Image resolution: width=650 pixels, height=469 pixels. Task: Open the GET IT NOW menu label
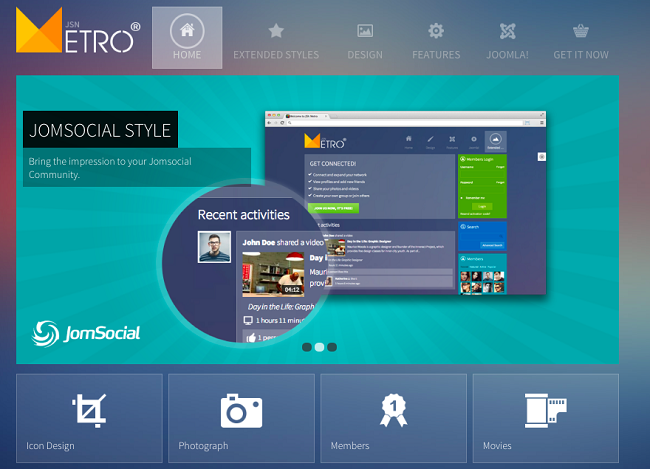(x=581, y=55)
